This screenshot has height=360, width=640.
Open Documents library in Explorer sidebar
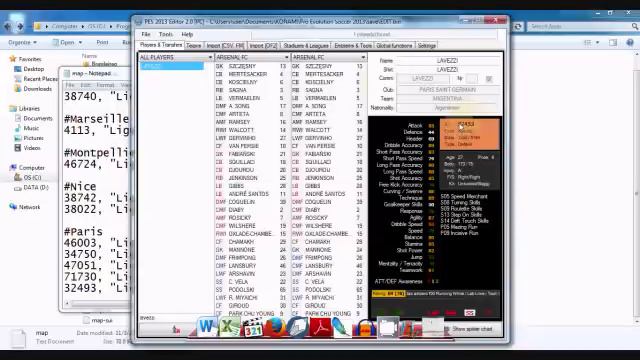coord(38,118)
